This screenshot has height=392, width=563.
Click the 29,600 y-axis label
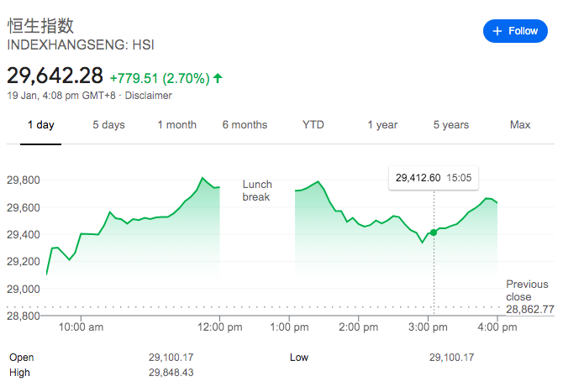(x=24, y=207)
